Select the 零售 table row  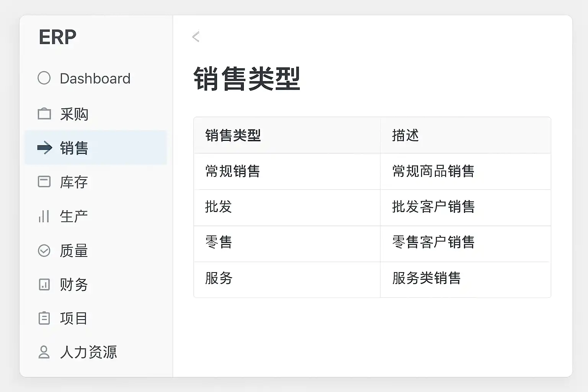219,242
